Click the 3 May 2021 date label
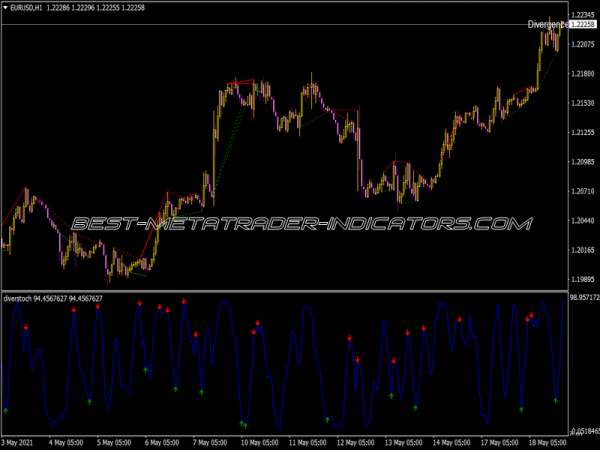This screenshot has width=600, height=450. coord(24,441)
